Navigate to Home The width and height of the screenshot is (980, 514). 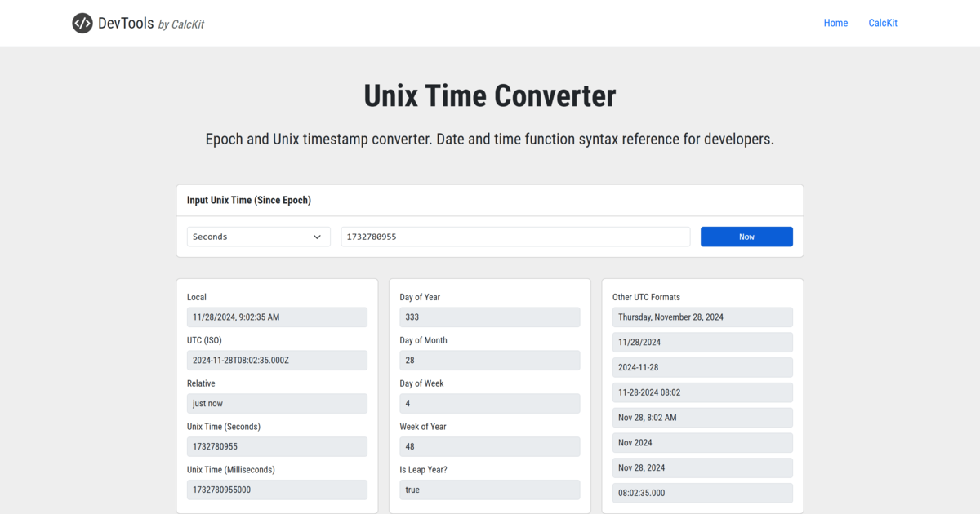(x=835, y=22)
